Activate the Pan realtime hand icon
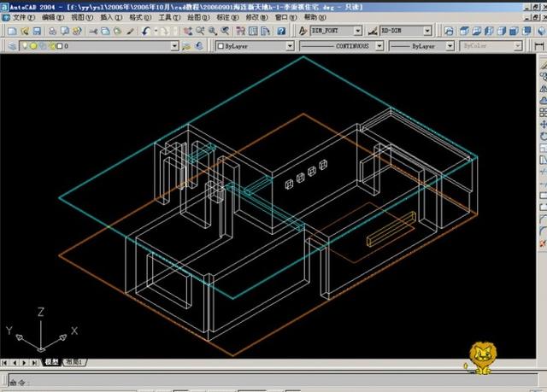 pos(188,32)
